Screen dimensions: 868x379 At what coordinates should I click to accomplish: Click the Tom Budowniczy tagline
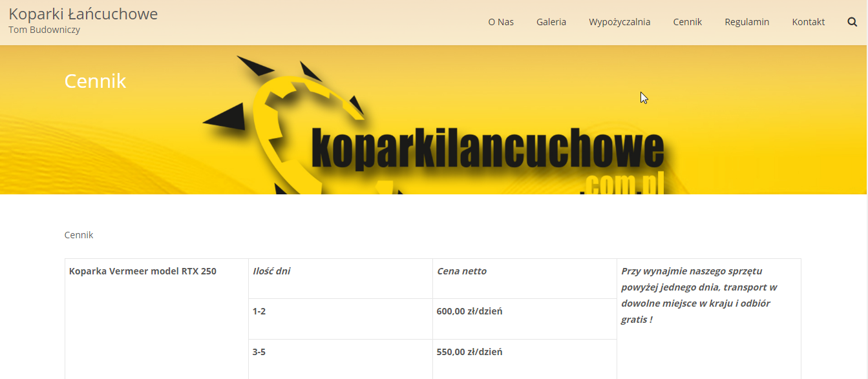tap(45, 30)
